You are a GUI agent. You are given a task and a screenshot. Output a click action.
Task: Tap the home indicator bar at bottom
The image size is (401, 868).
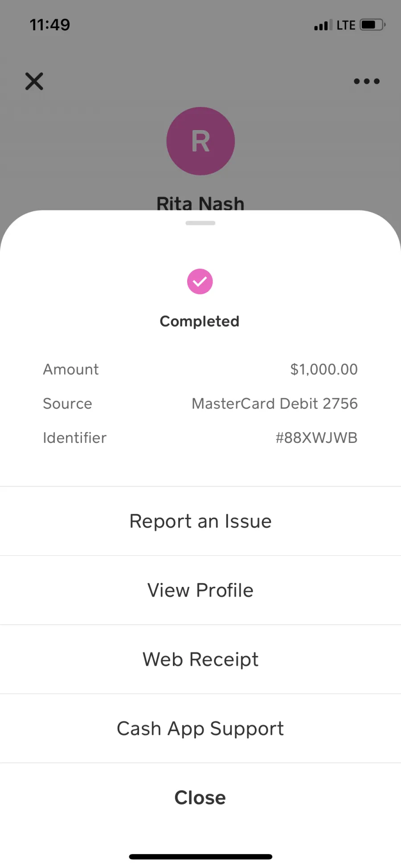tap(200, 856)
